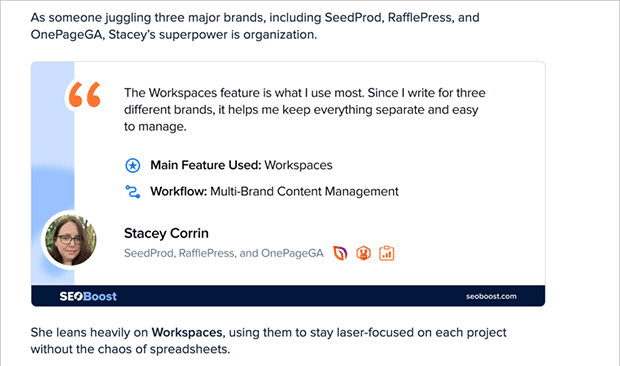Click the testimonial card image

[288, 184]
